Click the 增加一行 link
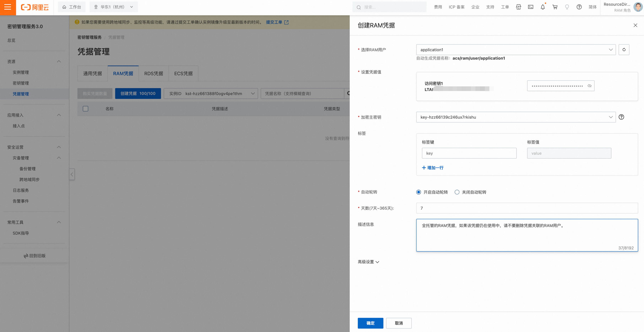 pos(433,168)
